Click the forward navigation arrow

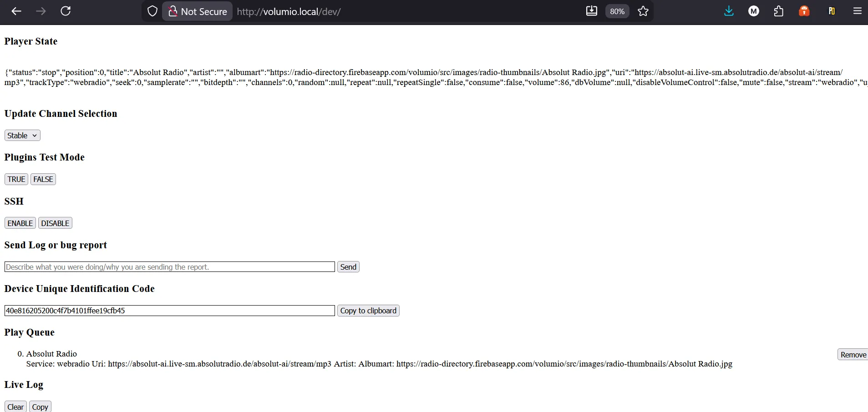click(x=41, y=11)
